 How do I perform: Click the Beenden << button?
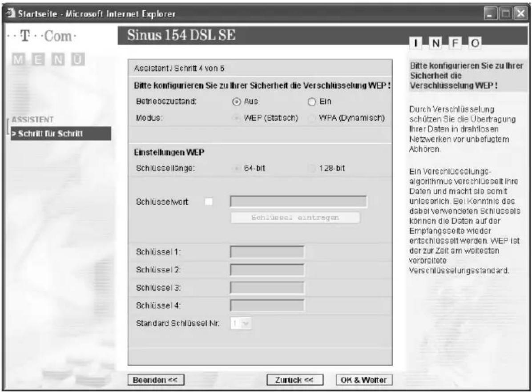[156, 380]
